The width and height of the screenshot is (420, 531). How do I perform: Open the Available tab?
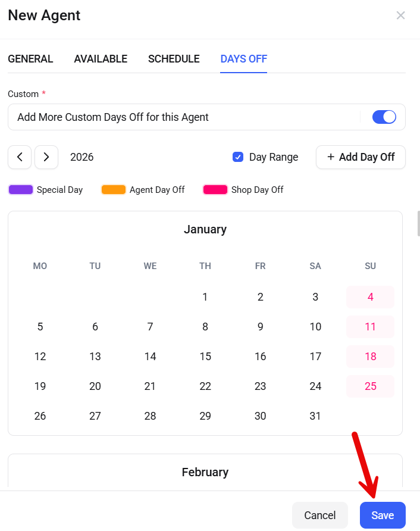click(x=101, y=59)
